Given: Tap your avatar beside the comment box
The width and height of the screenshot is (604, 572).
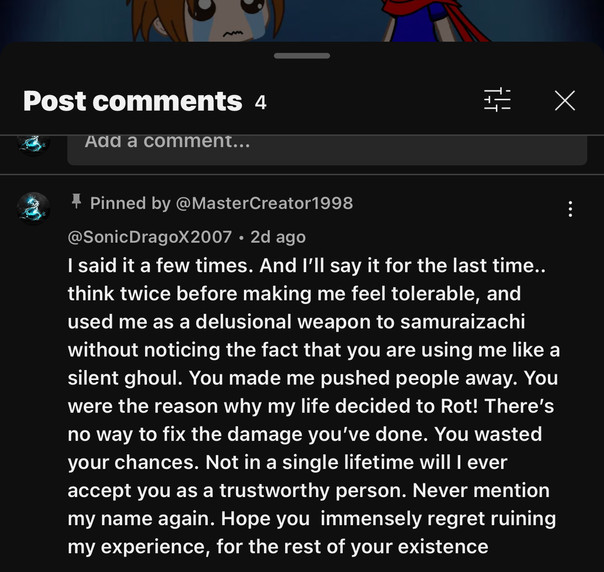Looking at the screenshot, I should [x=33, y=143].
